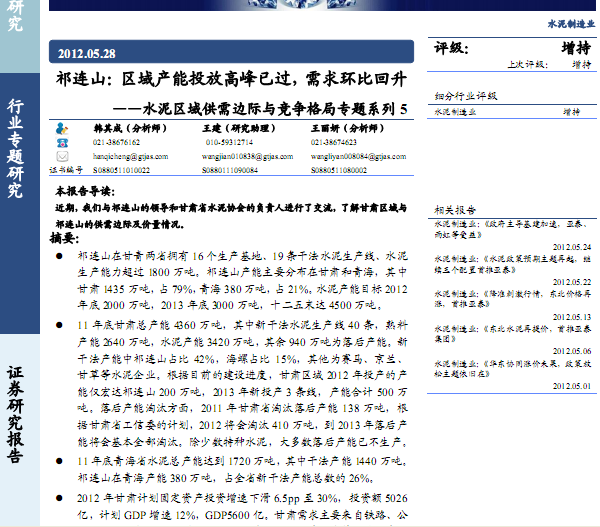Screen dimensions: 600x527
Task: Click the email envelope icon
Action: 62,156
